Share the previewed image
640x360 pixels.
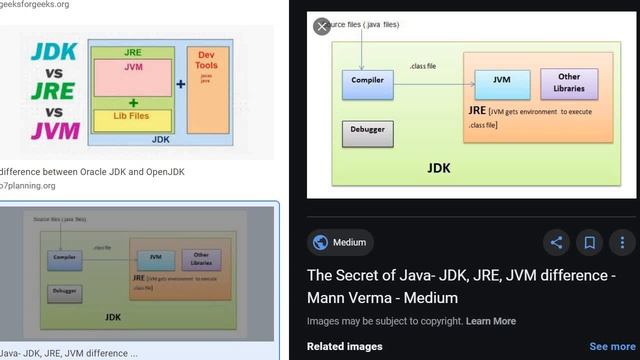click(x=556, y=242)
